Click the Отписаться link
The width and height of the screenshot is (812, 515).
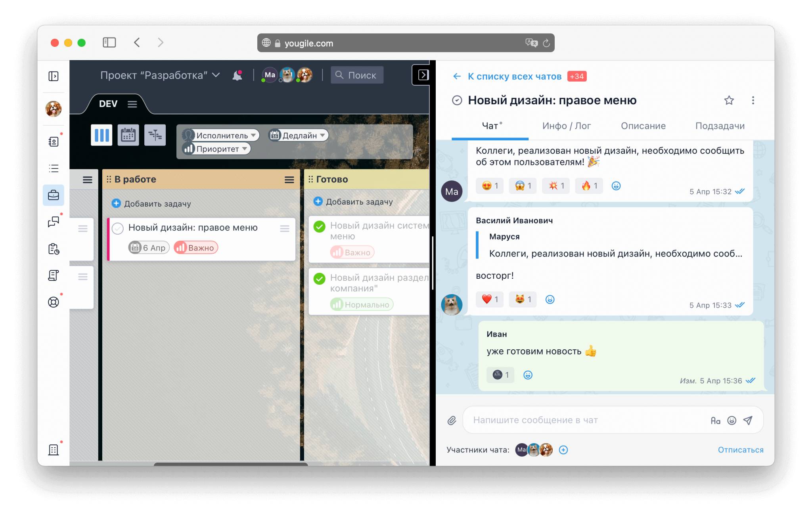click(x=740, y=450)
